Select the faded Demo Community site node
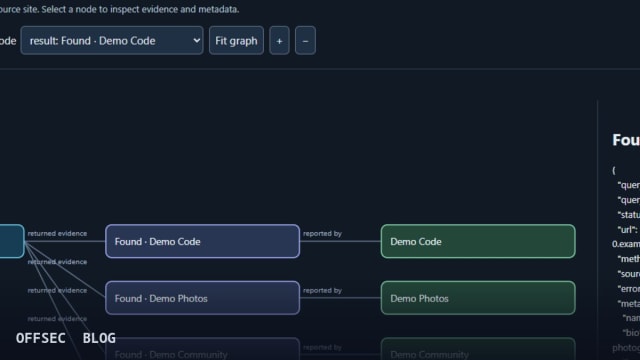The height and width of the screenshot is (360, 640). 478,349
